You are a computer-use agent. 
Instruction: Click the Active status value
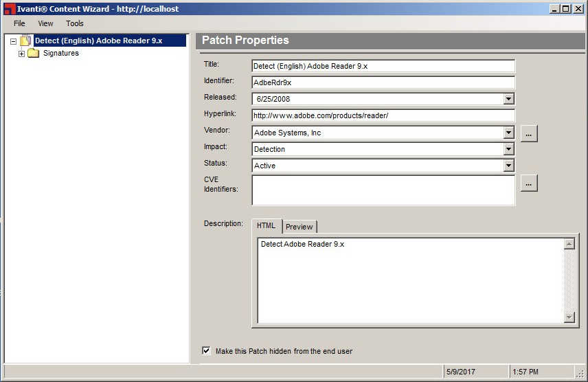[264, 166]
